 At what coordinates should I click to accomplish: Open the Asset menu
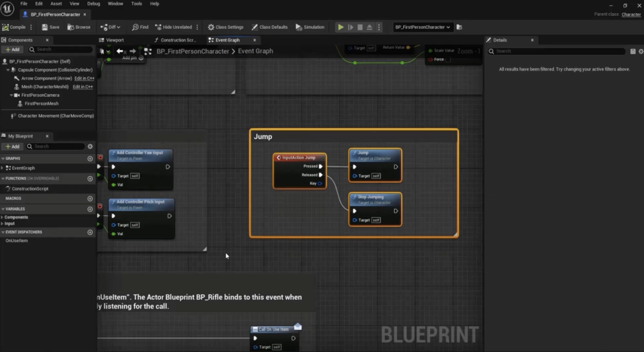[x=56, y=3]
